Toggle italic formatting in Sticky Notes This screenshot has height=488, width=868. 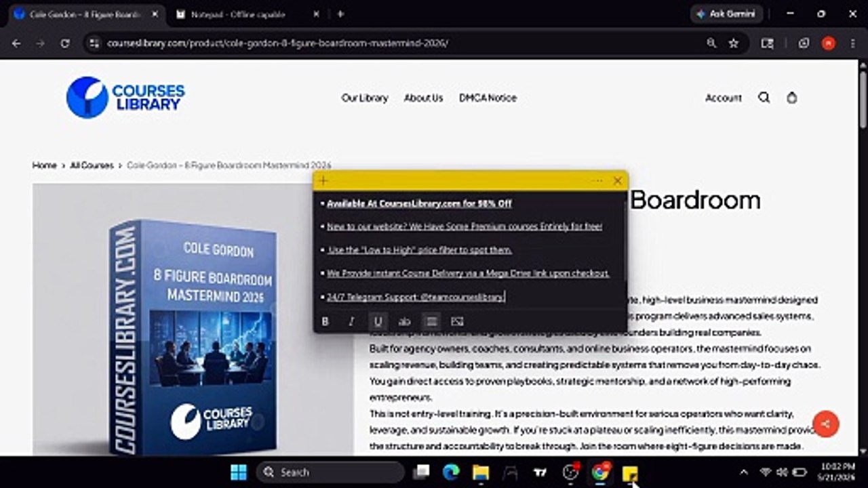(x=351, y=321)
